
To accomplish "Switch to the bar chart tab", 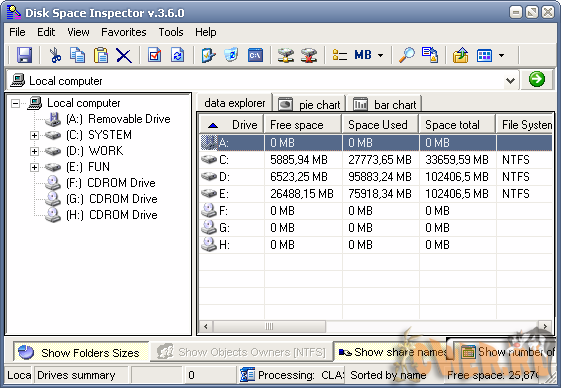I will click(x=385, y=105).
